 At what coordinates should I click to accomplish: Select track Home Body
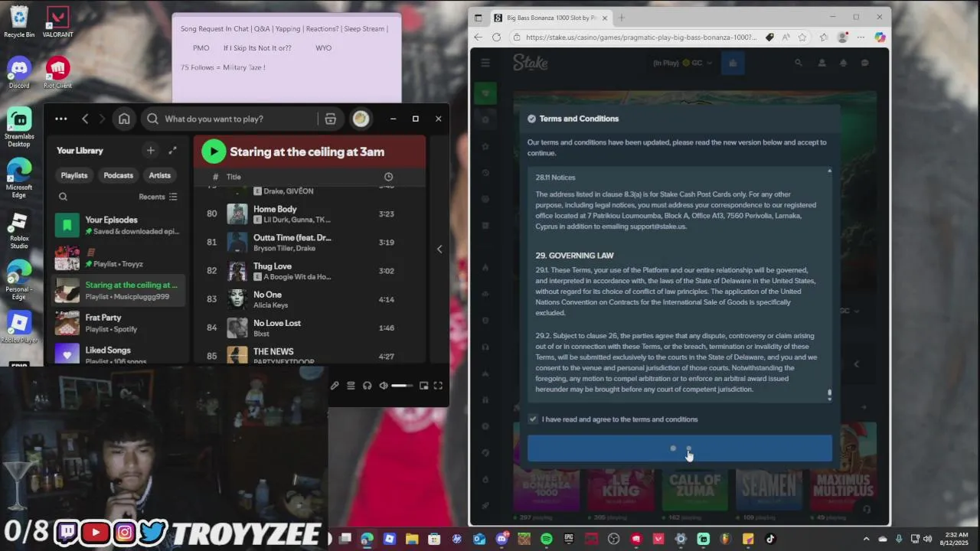[310, 214]
